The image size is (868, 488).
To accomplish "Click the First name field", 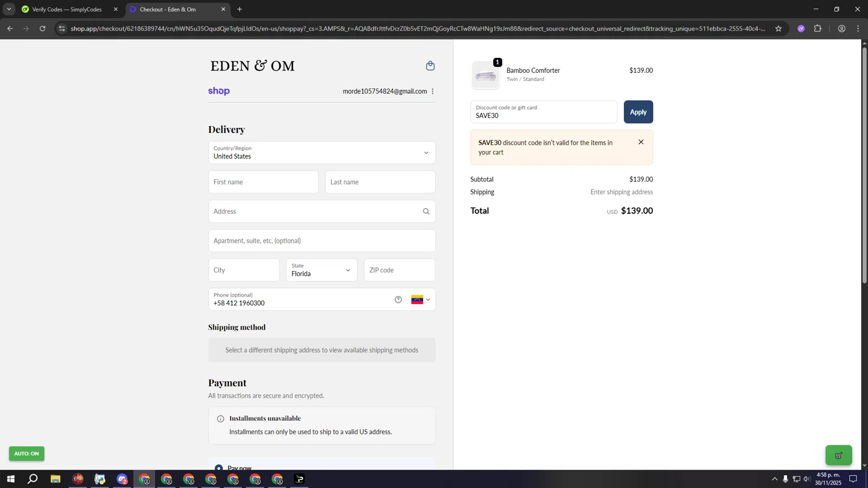I will click(x=263, y=182).
